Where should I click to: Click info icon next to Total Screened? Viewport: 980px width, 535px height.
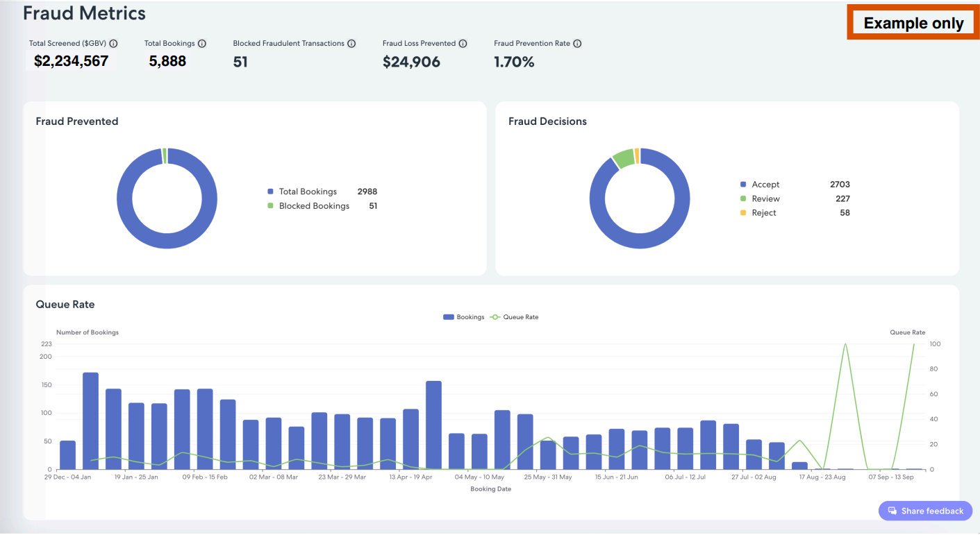point(113,44)
